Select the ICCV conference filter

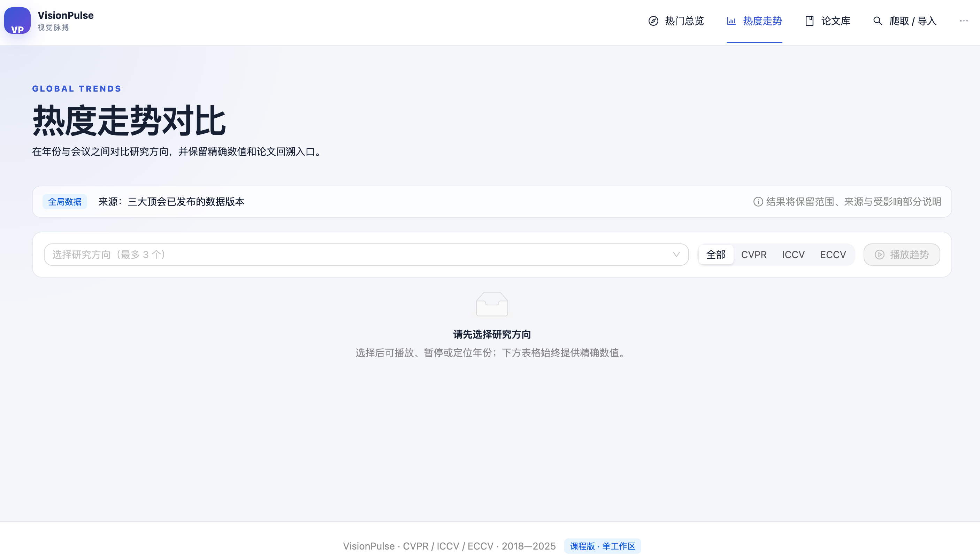793,255
